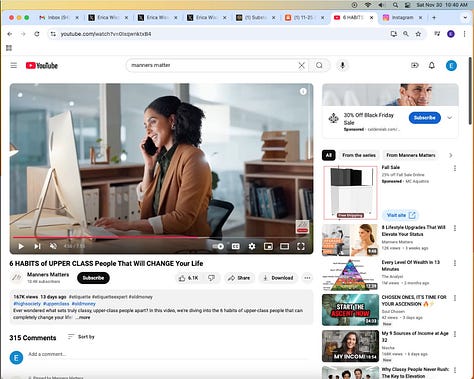Open options for 8 Lifestyle Upgrades video

(x=455, y=228)
